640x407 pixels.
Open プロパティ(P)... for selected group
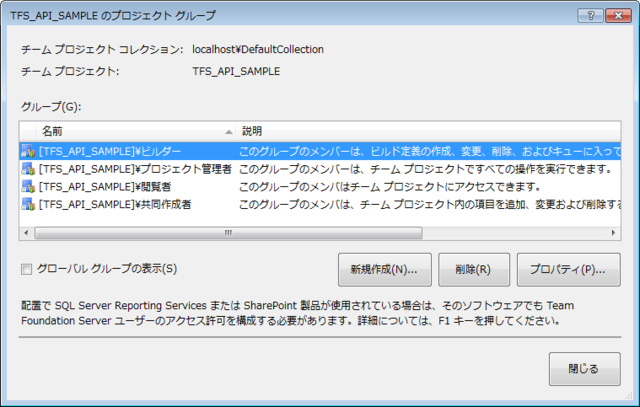[x=568, y=269]
